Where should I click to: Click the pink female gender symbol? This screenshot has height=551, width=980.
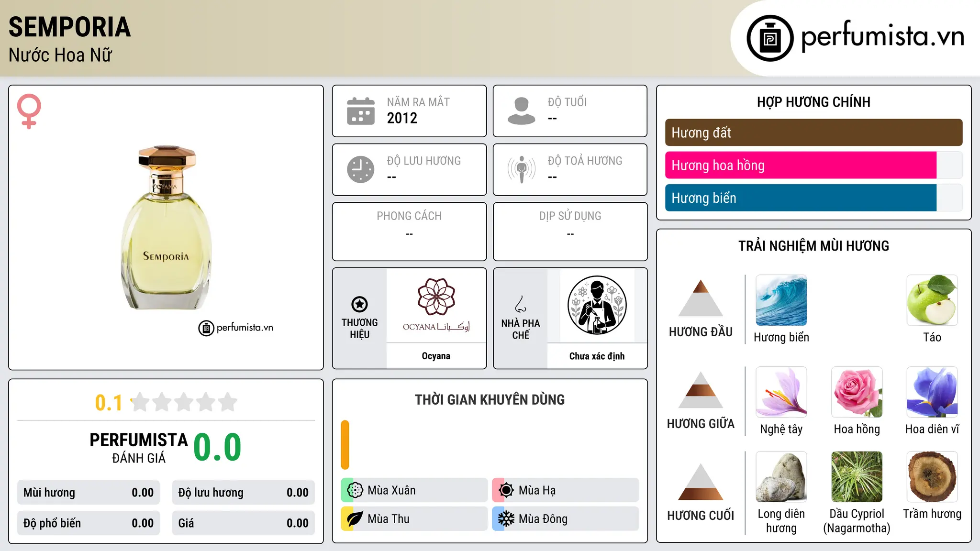[x=29, y=111]
